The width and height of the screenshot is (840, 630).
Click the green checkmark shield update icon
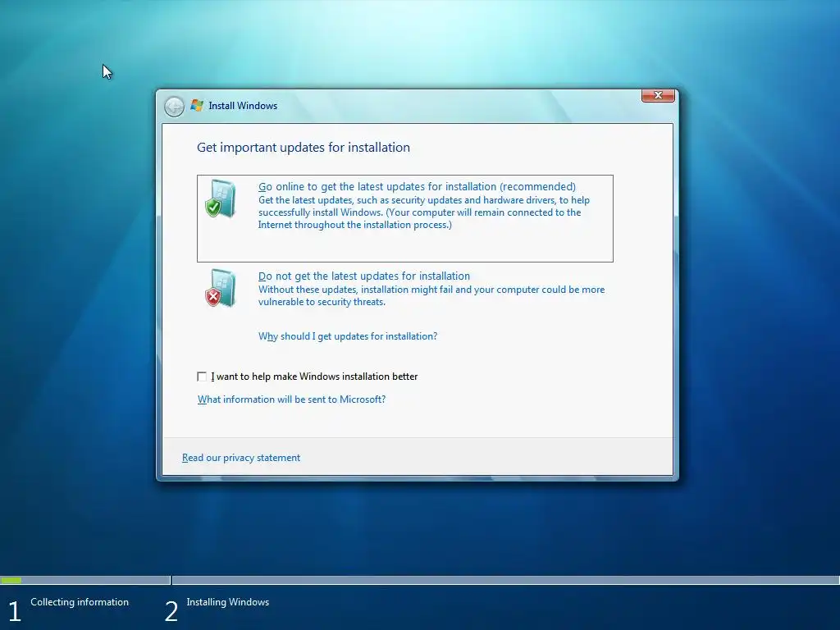[x=221, y=199]
